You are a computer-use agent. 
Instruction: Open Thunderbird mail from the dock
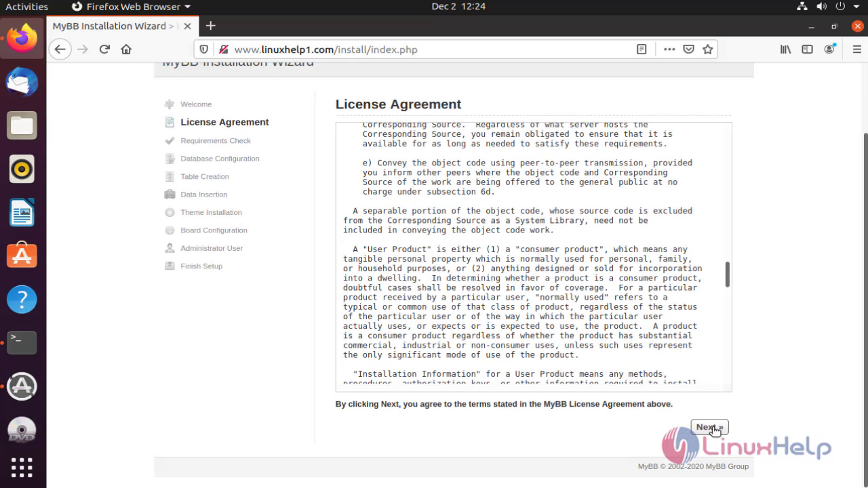[x=22, y=81]
